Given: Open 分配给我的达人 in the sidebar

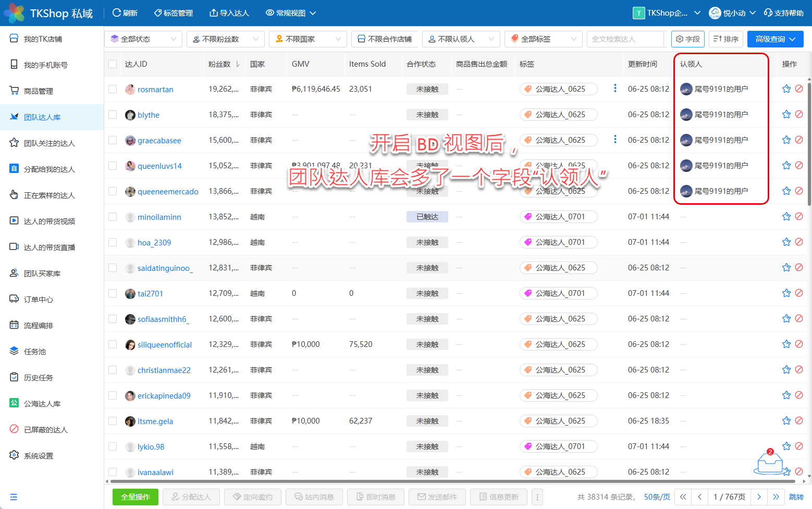Looking at the screenshot, I should (52, 169).
